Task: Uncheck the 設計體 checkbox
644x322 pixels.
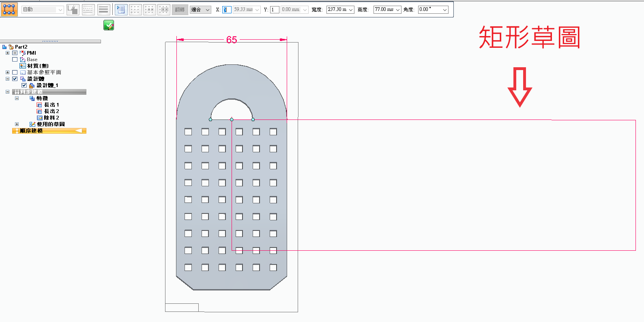Action: point(15,79)
